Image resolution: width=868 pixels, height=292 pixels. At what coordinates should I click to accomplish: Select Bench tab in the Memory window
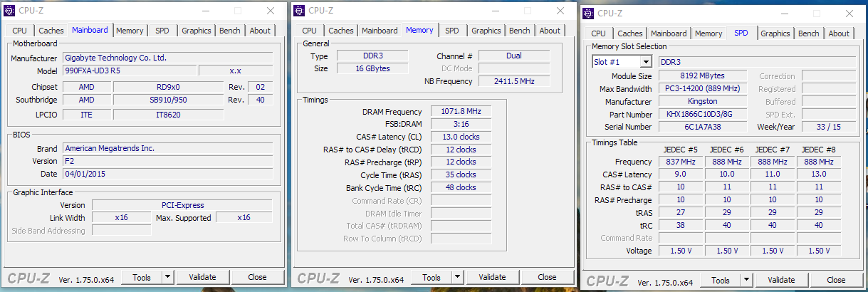tap(520, 31)
